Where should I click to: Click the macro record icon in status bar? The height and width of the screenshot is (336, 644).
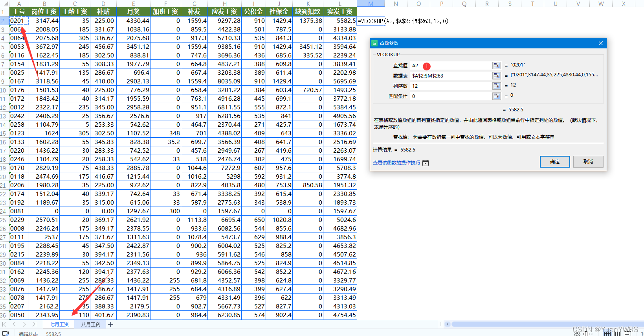(x=5, y=333)
